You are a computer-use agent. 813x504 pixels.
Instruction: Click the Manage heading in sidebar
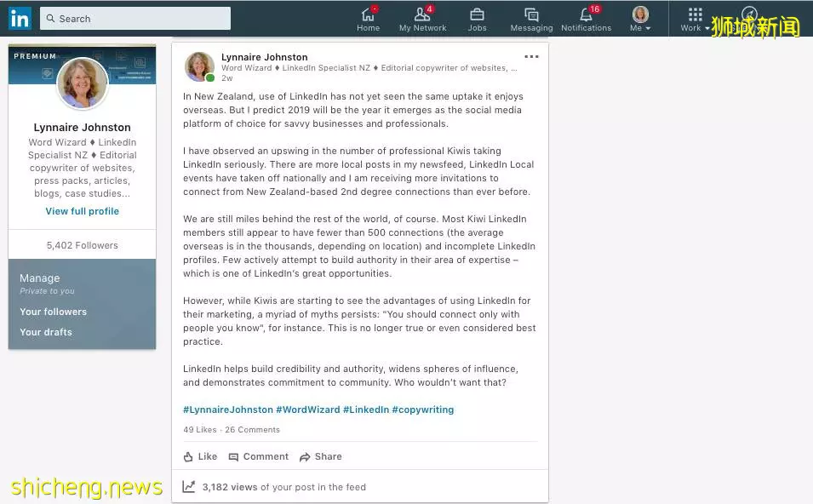coord(39,278)
